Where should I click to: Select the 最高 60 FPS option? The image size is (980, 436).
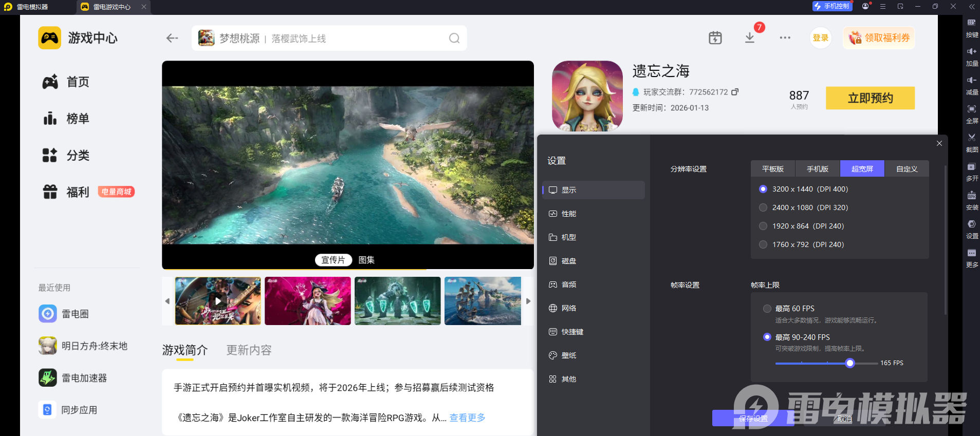click(767, 309)
